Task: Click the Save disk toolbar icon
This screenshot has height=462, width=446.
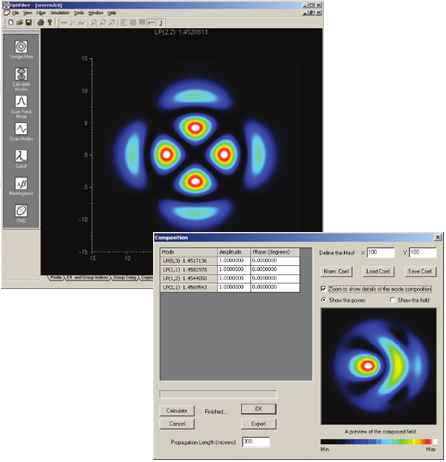Action: tap(29, 23)
